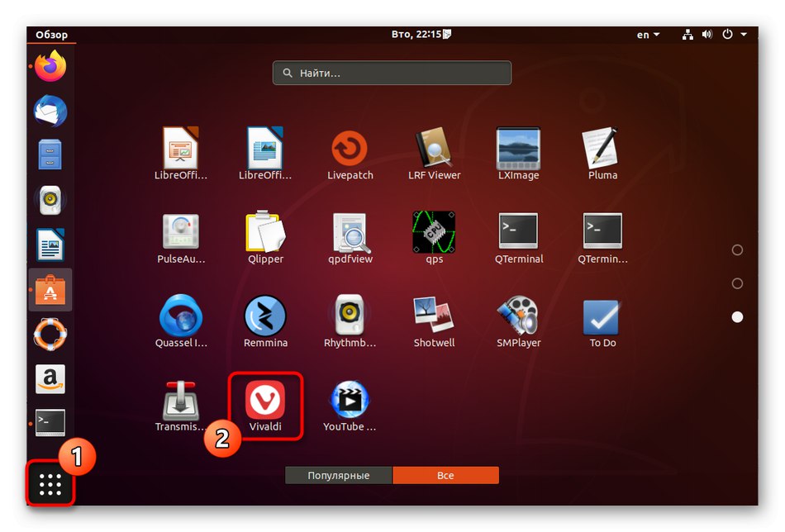Open the Amazon dock icon
The image size is (785, 532).
pyautogui.click(x=50, y=378)
